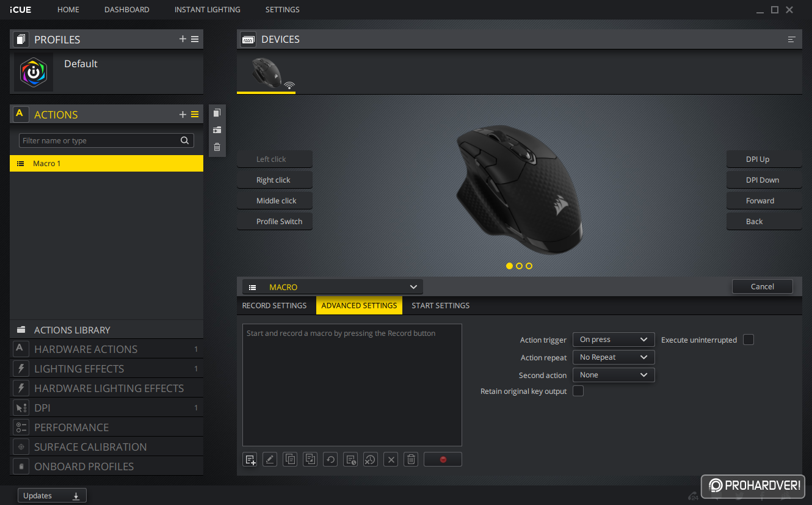Expand the Hardware Actions section

(106, 349)
